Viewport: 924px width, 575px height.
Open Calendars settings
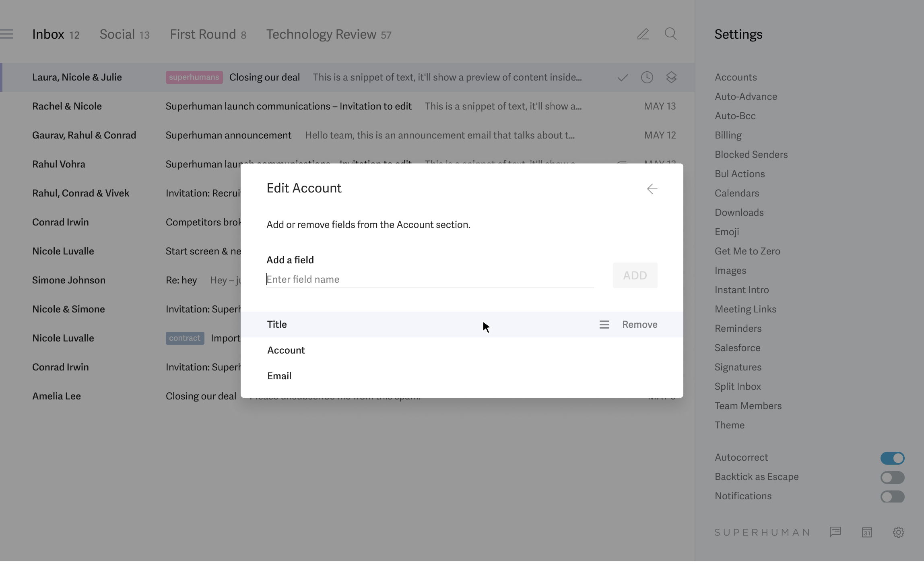tap(737, 193)
